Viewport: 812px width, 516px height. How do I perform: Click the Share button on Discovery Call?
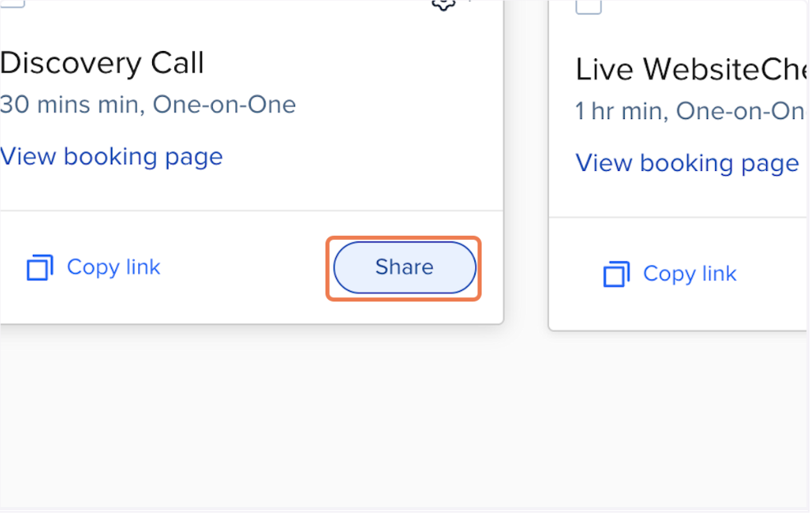click(x=404, y=268)
